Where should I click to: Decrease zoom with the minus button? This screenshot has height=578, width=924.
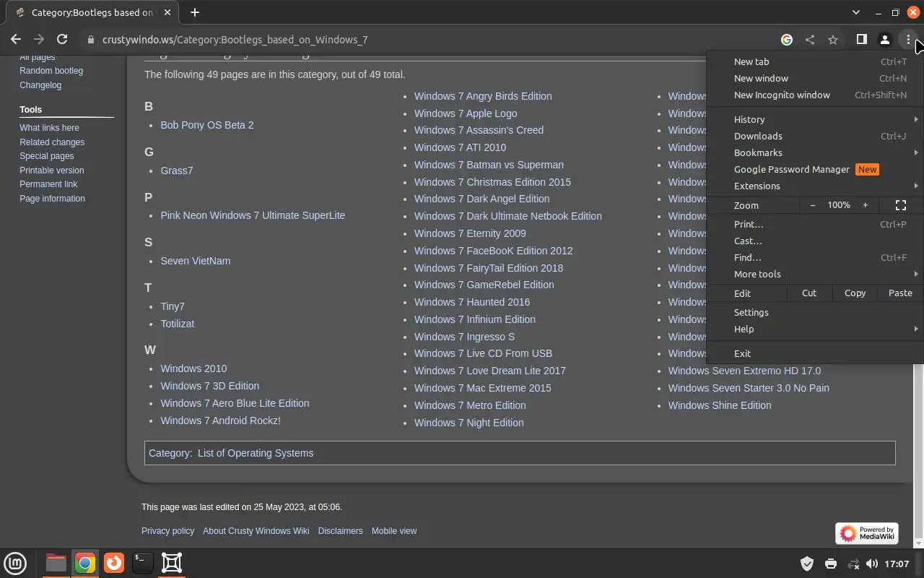pos(813,205)
